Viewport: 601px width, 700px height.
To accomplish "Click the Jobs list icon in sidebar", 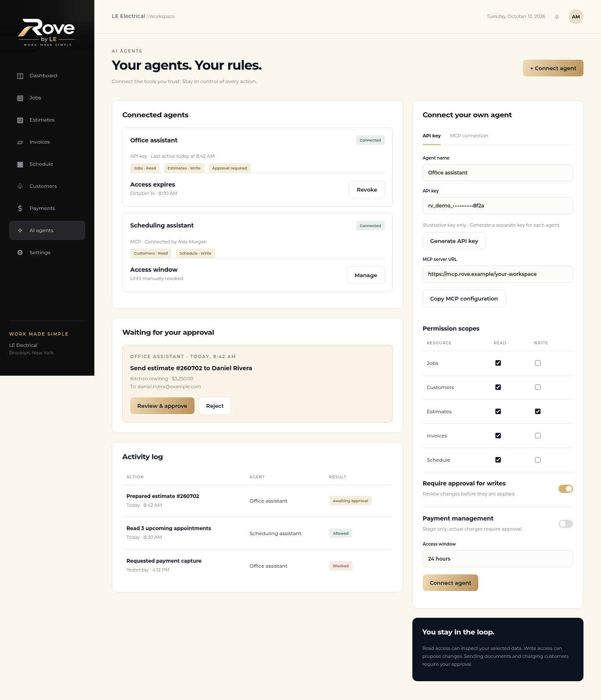I will pyautogui.click(x=20, y=98).
